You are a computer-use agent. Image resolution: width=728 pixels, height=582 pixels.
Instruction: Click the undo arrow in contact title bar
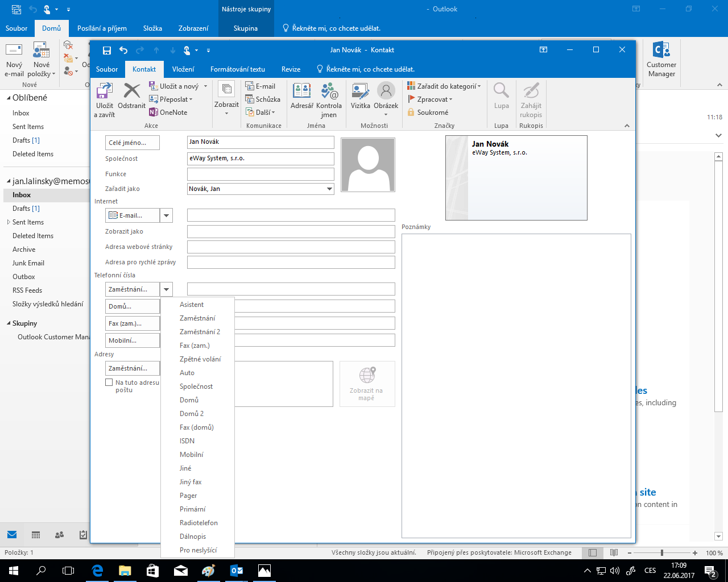click(123, 50)
